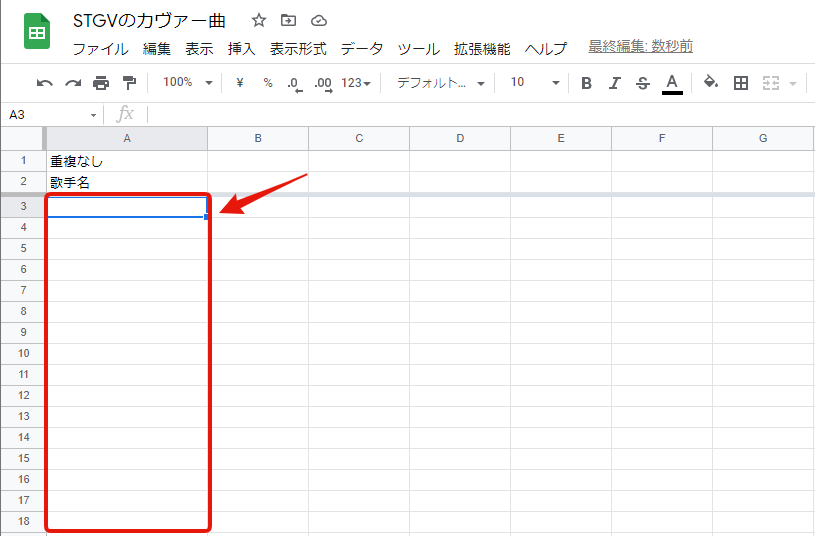Image resolution: width=815 pixels, height=536 pixels.
Task: Expand the 100% zoom dropdown
Action: click(x=187, y=83)
